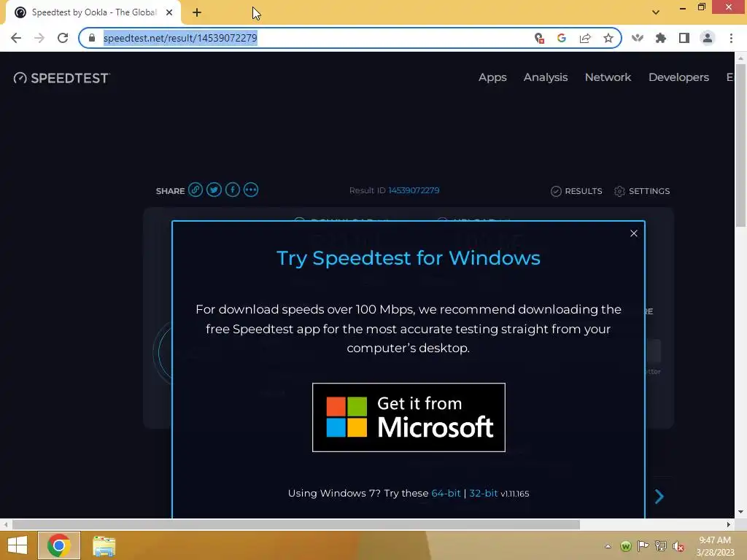Open the Results history
747x560 pixels.
pos(576,191)
